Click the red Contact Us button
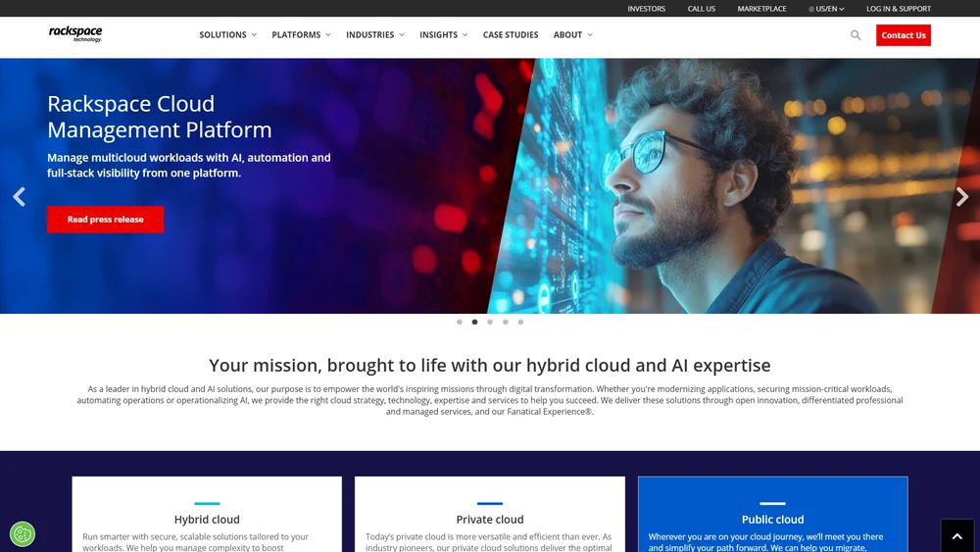Image resolution: width=980 pixels, height=552 pixels. tap(904, 35)
